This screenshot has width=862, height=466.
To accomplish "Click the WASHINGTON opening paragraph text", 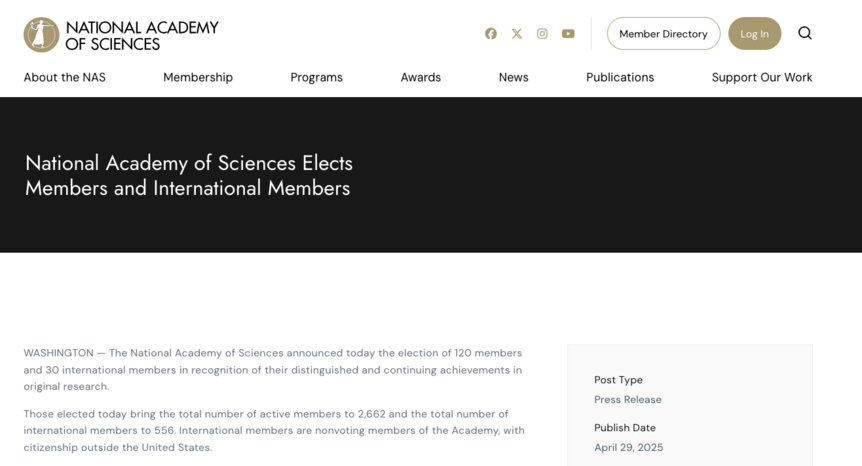I will click(273, 369).
